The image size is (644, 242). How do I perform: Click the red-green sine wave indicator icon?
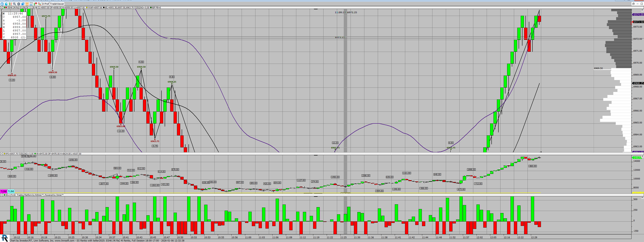[40, 4]
